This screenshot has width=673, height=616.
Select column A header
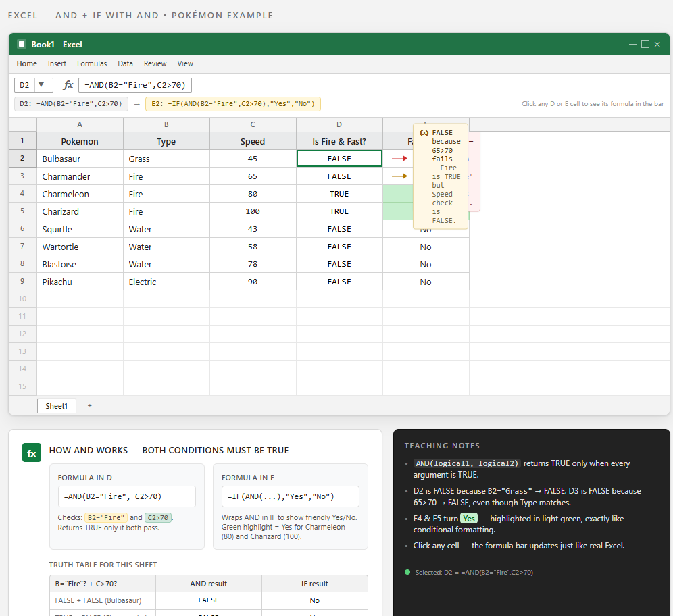80,124
